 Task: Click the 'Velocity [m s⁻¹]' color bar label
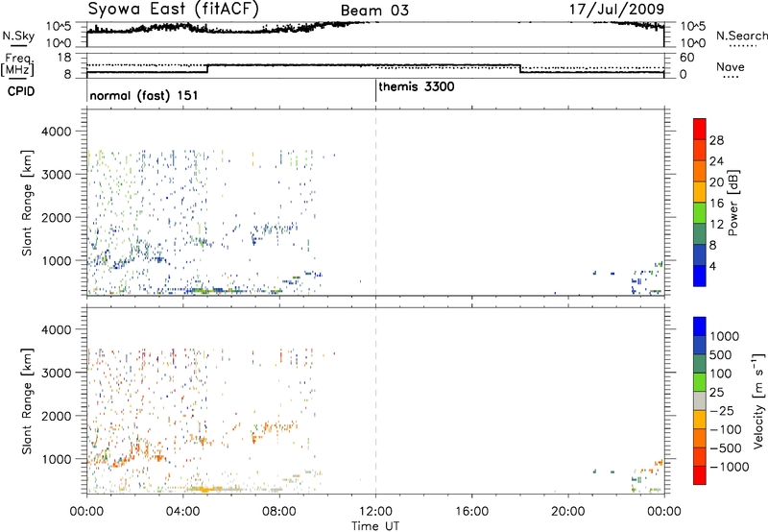[x=758, y=400]
